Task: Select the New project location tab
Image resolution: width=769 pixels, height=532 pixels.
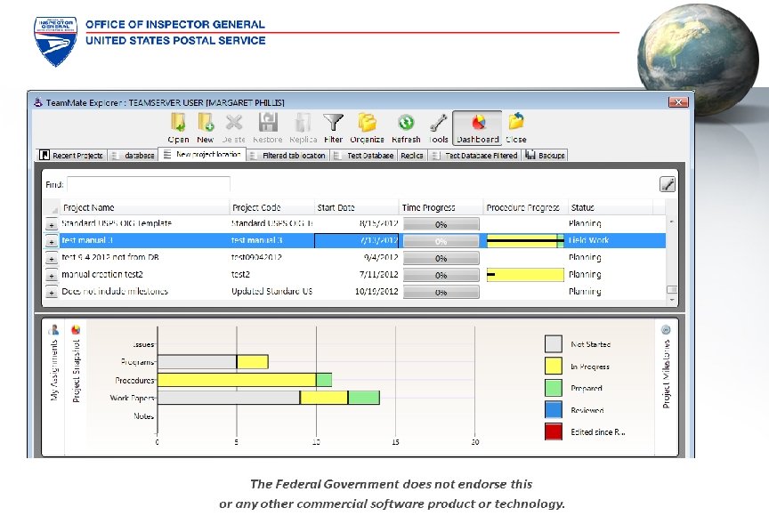Action: (x=202, y=155)
